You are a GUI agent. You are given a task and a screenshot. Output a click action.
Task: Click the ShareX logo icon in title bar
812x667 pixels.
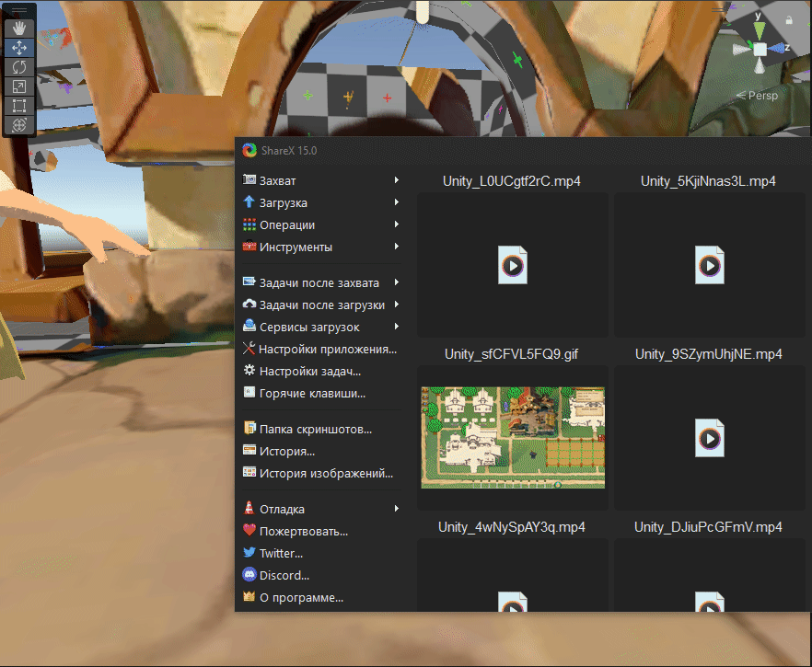pos(249,150)
